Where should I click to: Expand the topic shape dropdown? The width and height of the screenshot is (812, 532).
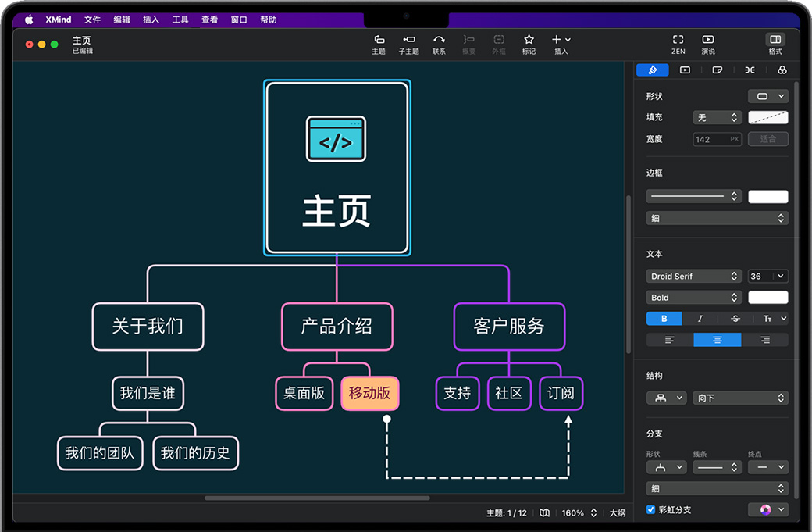point(767,96)
